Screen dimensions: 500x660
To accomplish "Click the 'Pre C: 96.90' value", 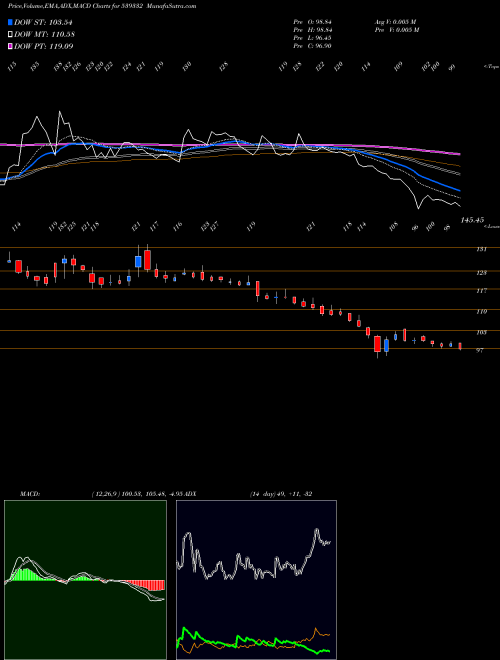I will (x=312, y=46).
